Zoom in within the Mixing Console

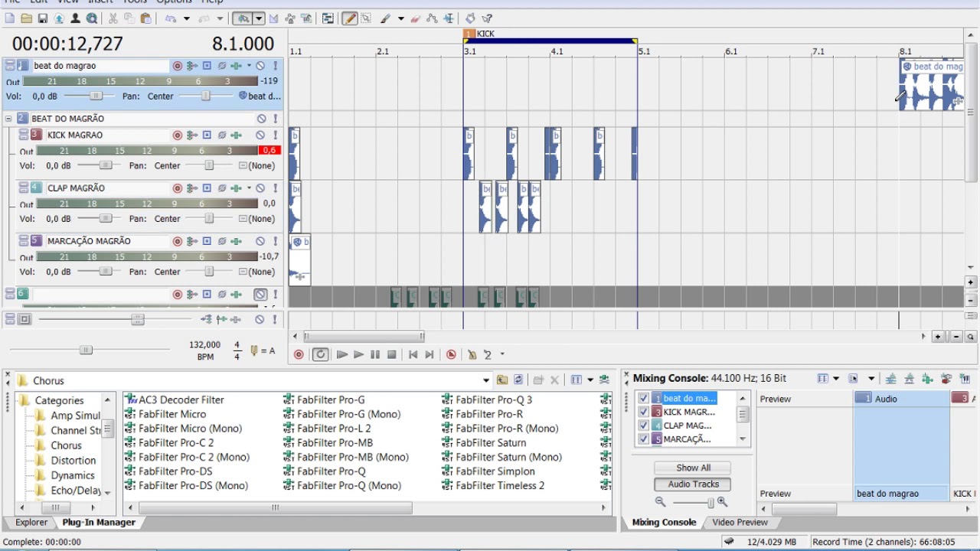pos(722,502)
